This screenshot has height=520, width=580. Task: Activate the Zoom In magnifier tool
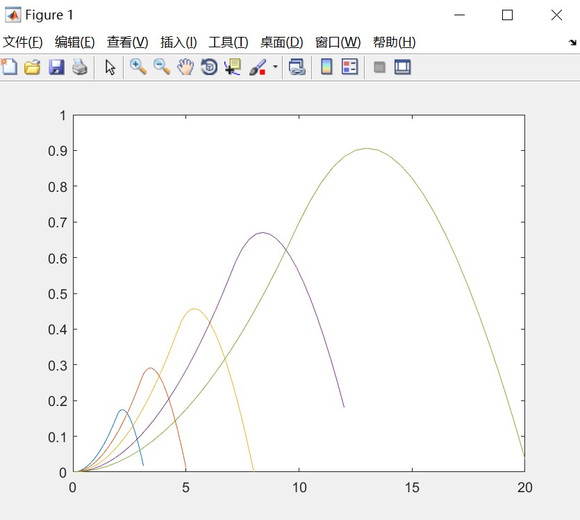click(138, 67)
